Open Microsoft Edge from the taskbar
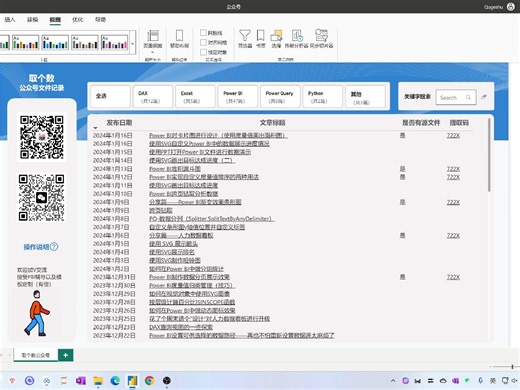This screenshot has width=520, height=390. tap(115, 380)
